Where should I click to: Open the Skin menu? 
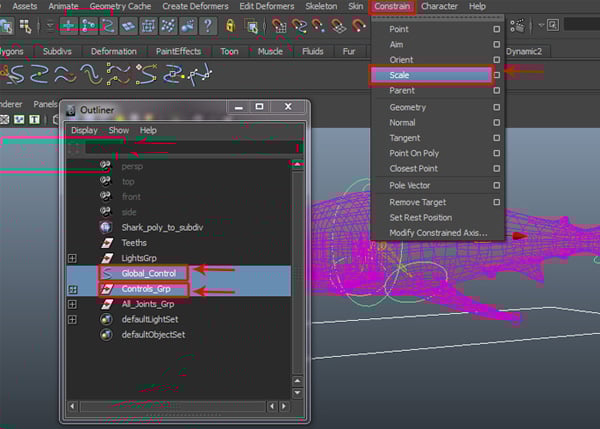click(x=355, y=7)
